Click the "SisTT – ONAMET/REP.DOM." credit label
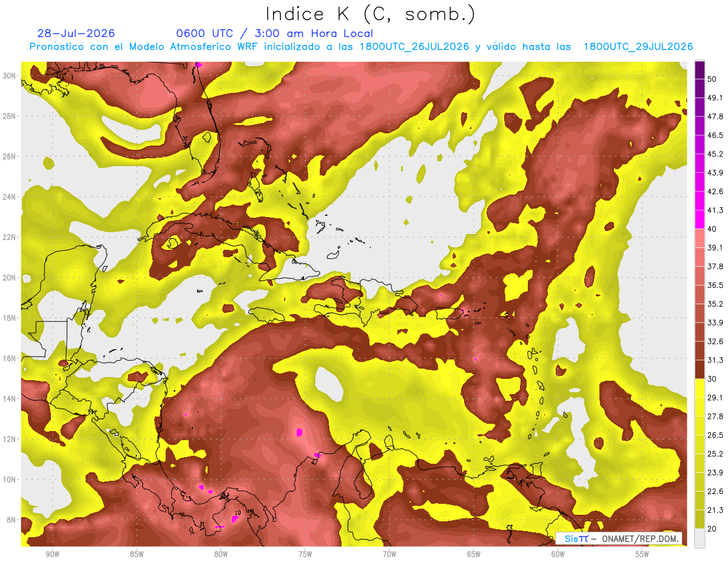The height and width of the screenshot is (562, 728). 619,538
